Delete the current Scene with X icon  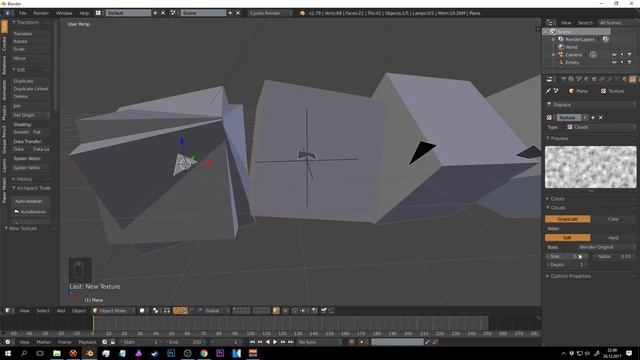click(238, 13)
